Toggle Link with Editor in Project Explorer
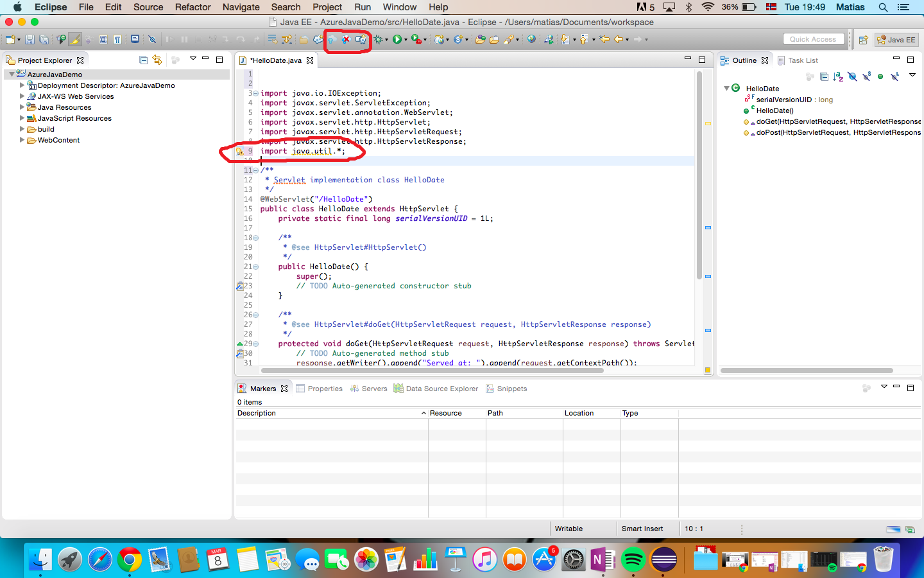924x578 pixels. tap(157, 60)
